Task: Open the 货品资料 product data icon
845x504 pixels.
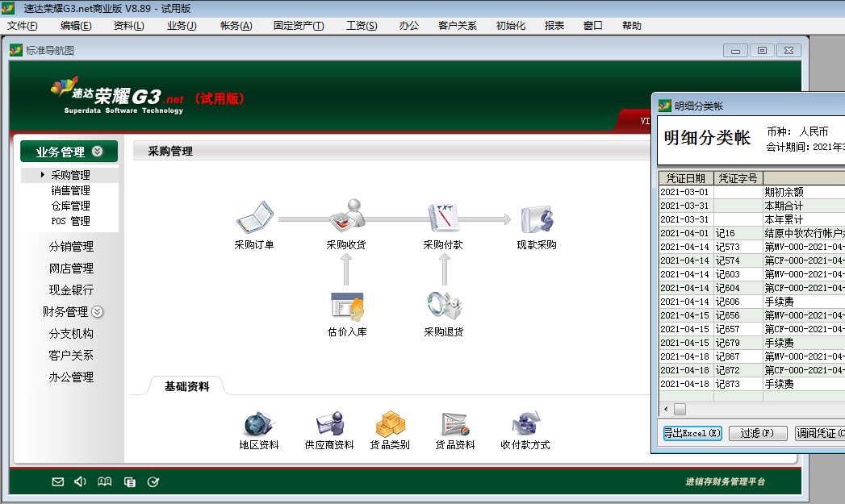Action: click(455, 424)
